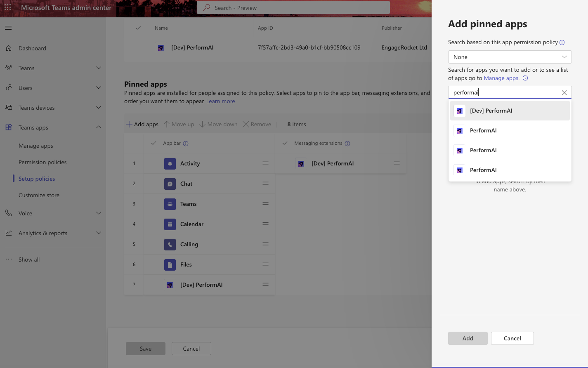The width and height of the screenshot is (588, 368).
Task: Open the Learn more link
Action: point(221,101)
